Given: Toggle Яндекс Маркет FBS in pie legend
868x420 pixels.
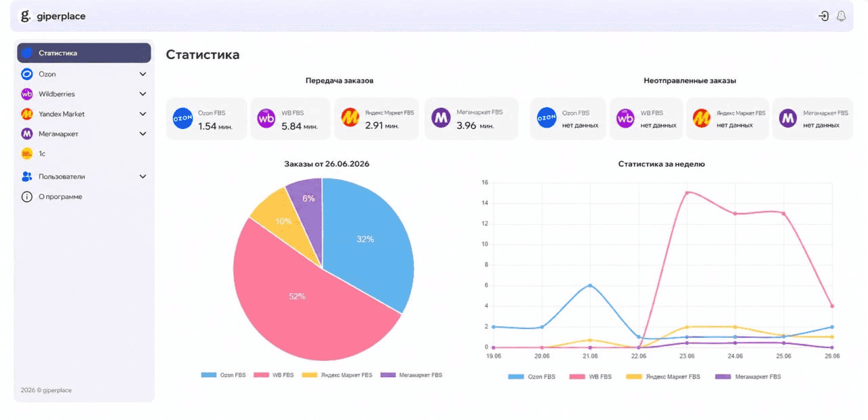Looking at the screenshot, I should [x=337, y=375].
